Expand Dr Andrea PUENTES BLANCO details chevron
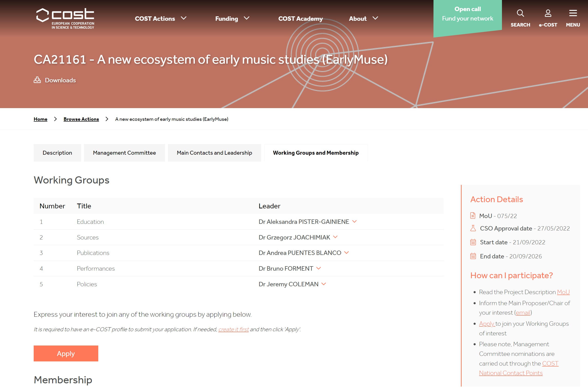This screenshot has height=390, width=588. click(x=346, y=252)
